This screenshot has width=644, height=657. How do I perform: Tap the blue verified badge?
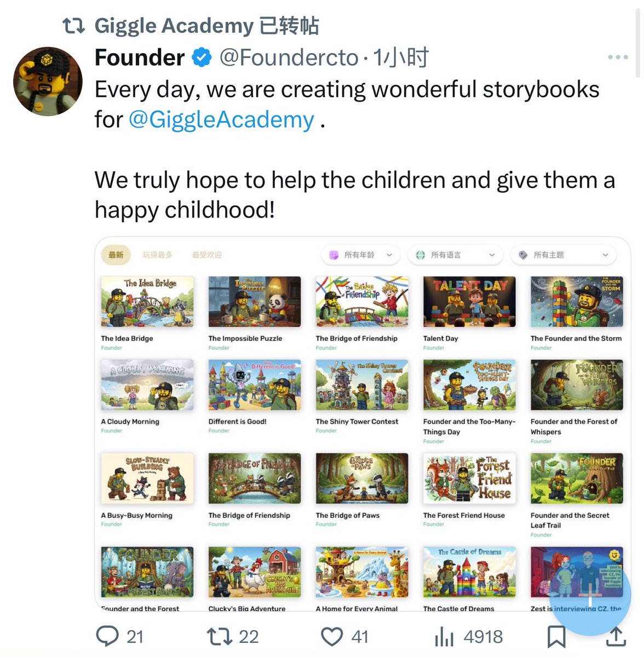pyautogui.click(x=202, y=57)
